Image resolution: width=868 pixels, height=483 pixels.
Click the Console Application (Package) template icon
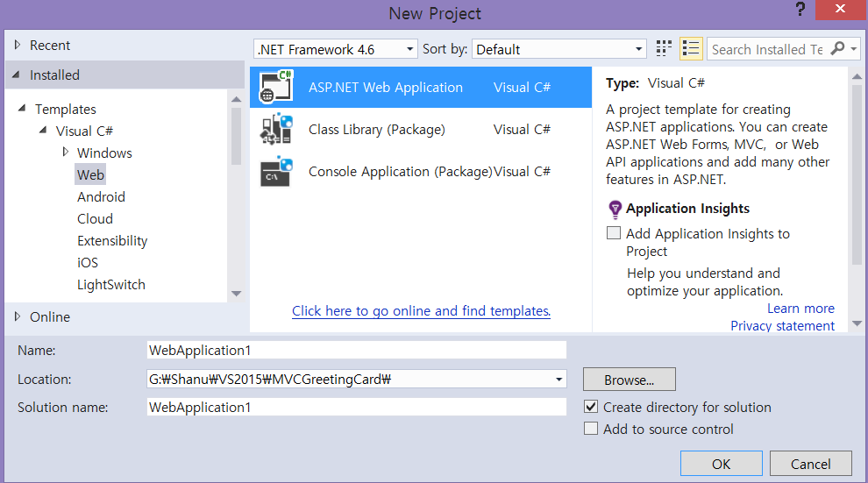click(x=276, y=172)
